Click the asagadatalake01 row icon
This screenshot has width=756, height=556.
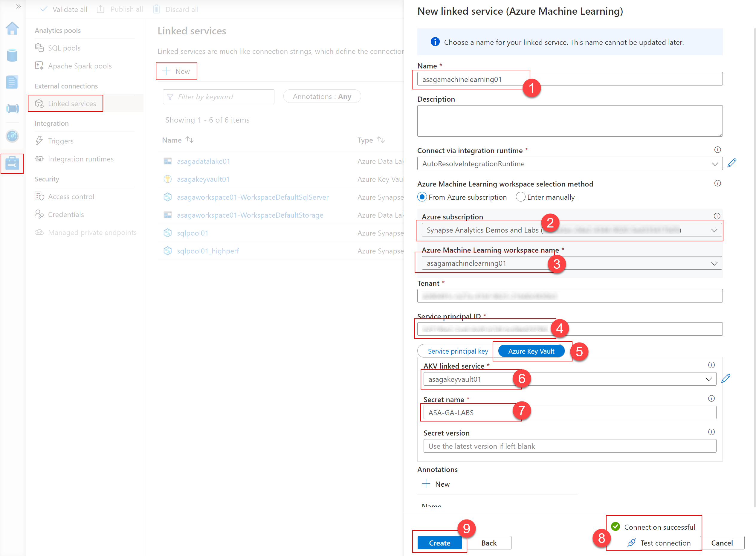(168, 161)
